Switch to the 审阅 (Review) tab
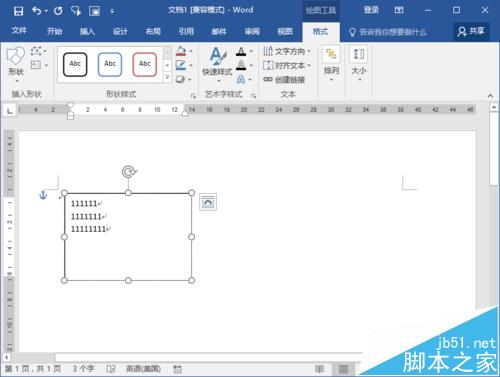Viewport: 500px width, 377px height. click(x=252, y=31)
